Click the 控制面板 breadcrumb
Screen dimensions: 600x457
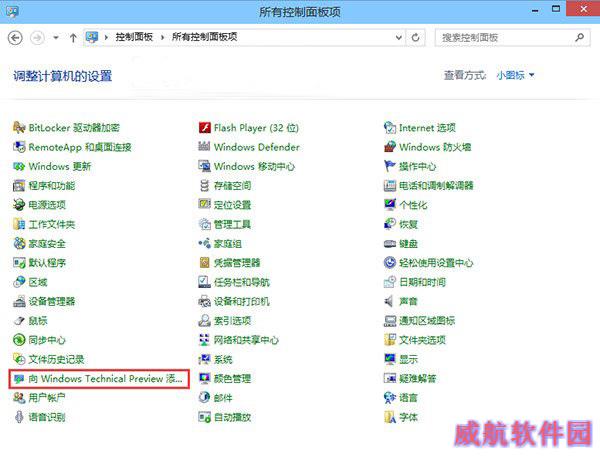click(x=134, y=37)
